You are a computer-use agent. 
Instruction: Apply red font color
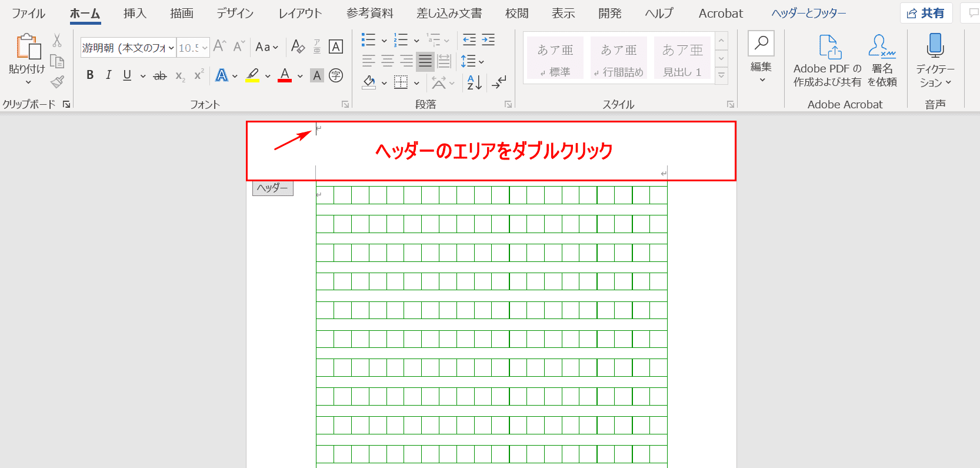coord(285,75)
